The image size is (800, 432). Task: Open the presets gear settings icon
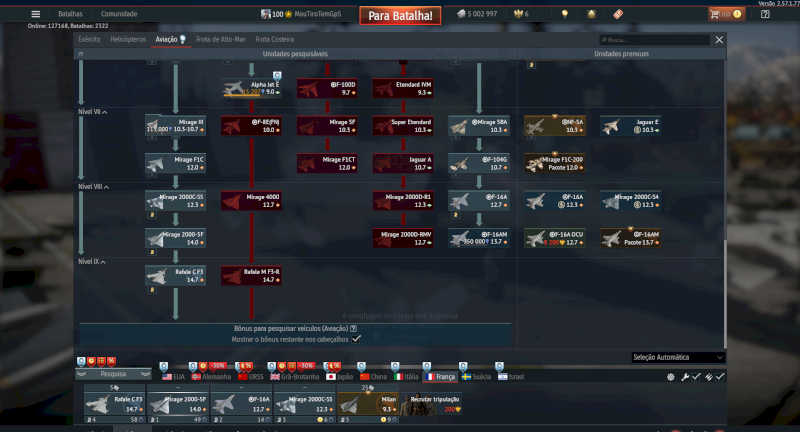[670, 377]
